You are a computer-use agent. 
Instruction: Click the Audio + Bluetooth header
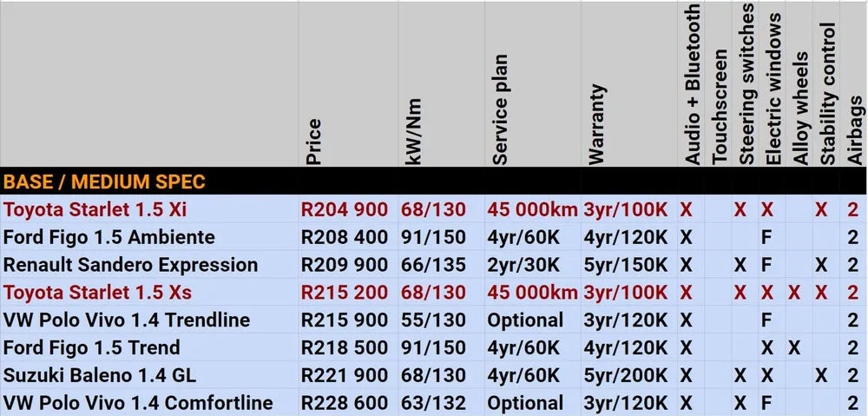click(693, 84)
